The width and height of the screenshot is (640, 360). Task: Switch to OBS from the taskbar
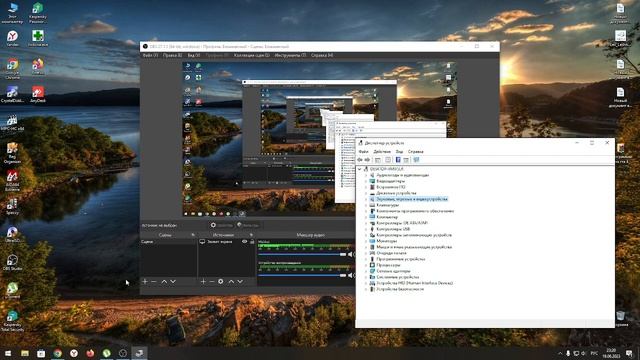point(123,353)
